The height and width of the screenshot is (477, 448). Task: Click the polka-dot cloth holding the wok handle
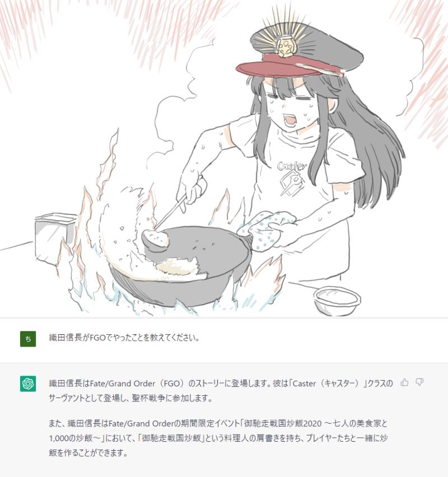(x=265, y=230)
